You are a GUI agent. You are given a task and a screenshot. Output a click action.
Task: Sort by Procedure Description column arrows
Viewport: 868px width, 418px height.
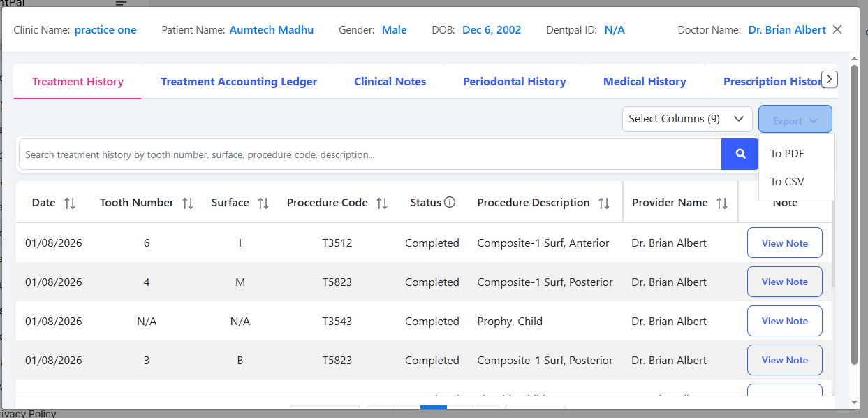[x=604, y=203]
